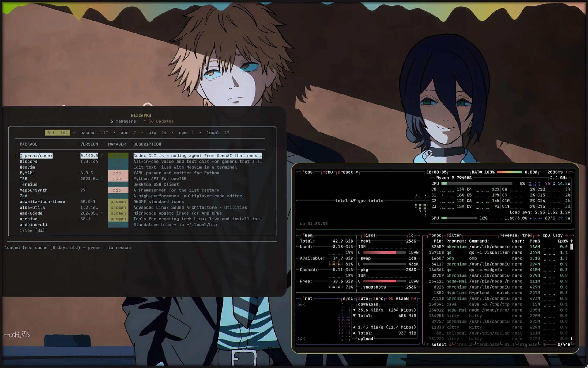Toggle the 'disks' panel in the mem box
The width and height of the screenshot is (588, 368).
click(369, 235)
